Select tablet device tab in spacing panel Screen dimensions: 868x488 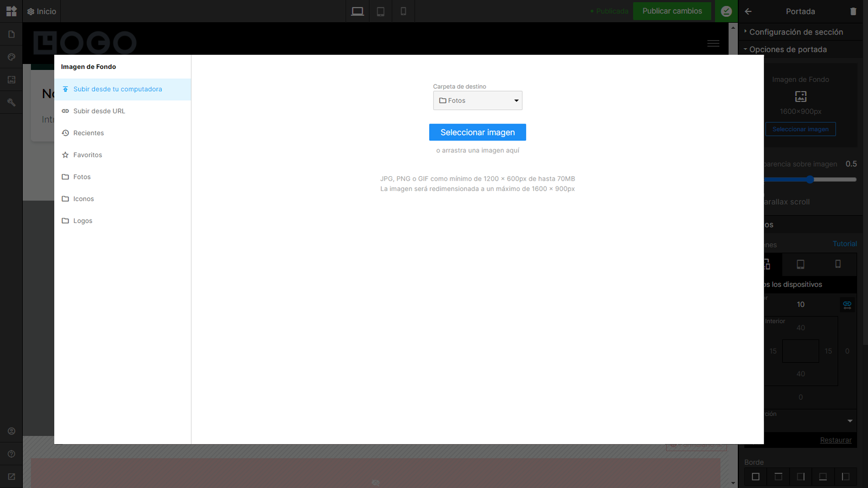pos(800,264)
